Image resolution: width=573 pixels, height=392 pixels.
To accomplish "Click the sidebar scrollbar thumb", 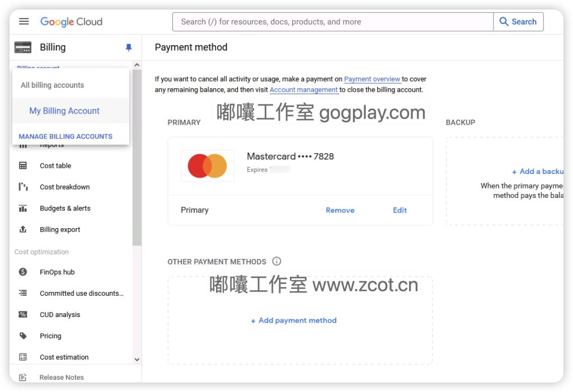I will click(137, 158).
